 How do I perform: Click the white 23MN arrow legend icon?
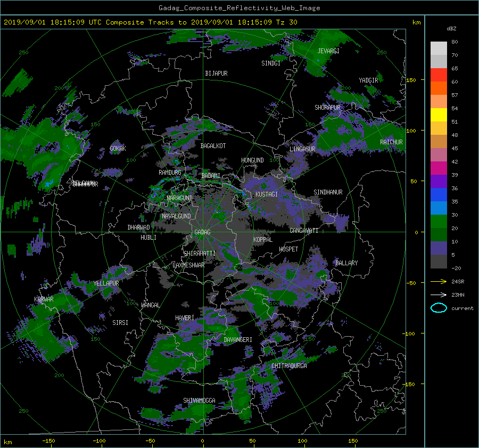439,295
